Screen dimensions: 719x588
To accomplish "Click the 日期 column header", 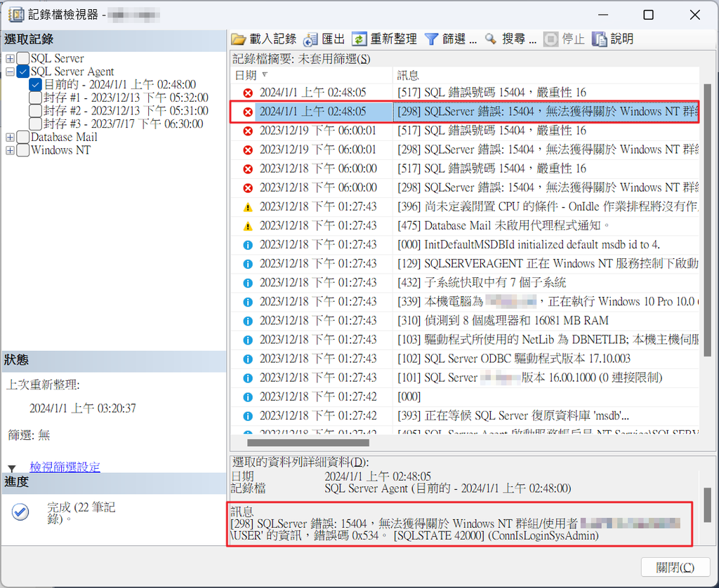I will pos(312,75).
